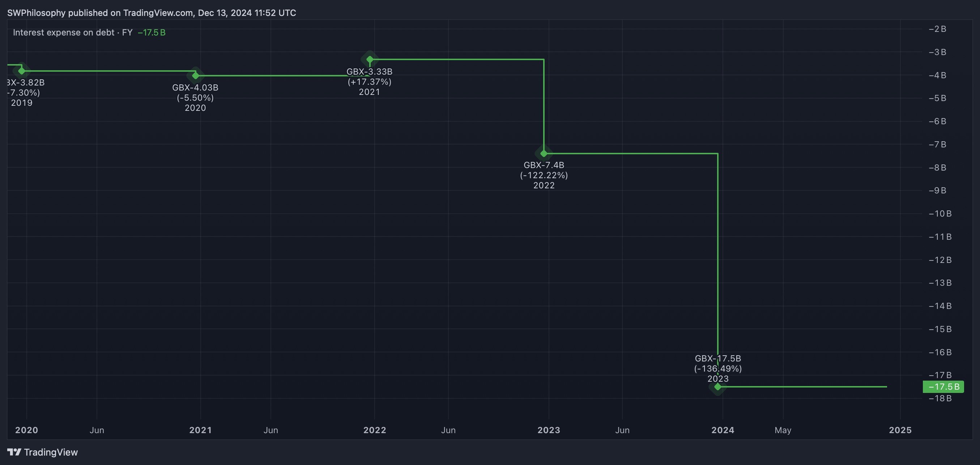Click the GBX-4.03B data label text
The image size is (980, 465).
[195, 87]
